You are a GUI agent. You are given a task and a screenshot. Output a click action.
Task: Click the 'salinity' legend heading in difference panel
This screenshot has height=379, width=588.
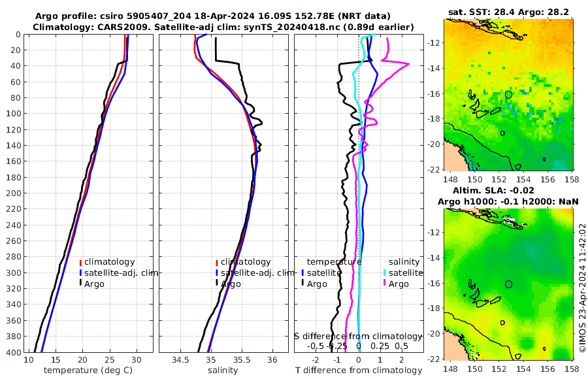point(404,261)
